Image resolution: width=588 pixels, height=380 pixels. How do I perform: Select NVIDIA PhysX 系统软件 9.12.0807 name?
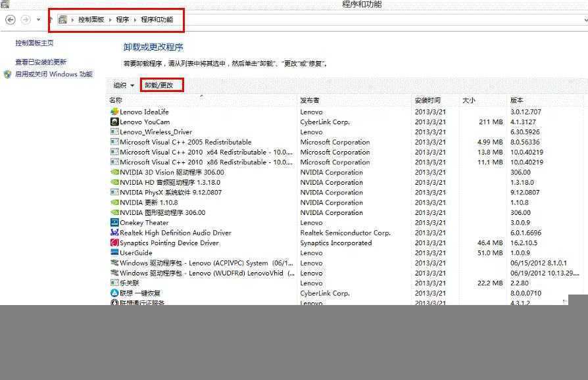pos(170,192)
